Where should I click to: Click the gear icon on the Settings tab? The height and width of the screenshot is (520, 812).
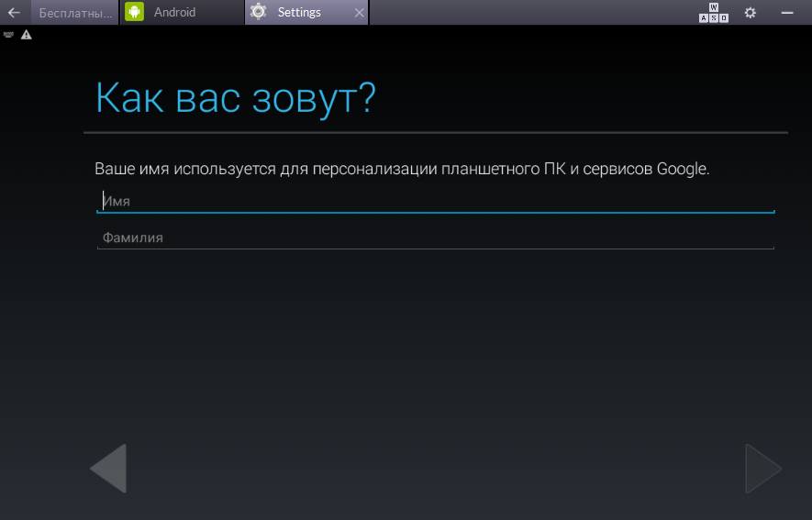[x=259, y=13]
